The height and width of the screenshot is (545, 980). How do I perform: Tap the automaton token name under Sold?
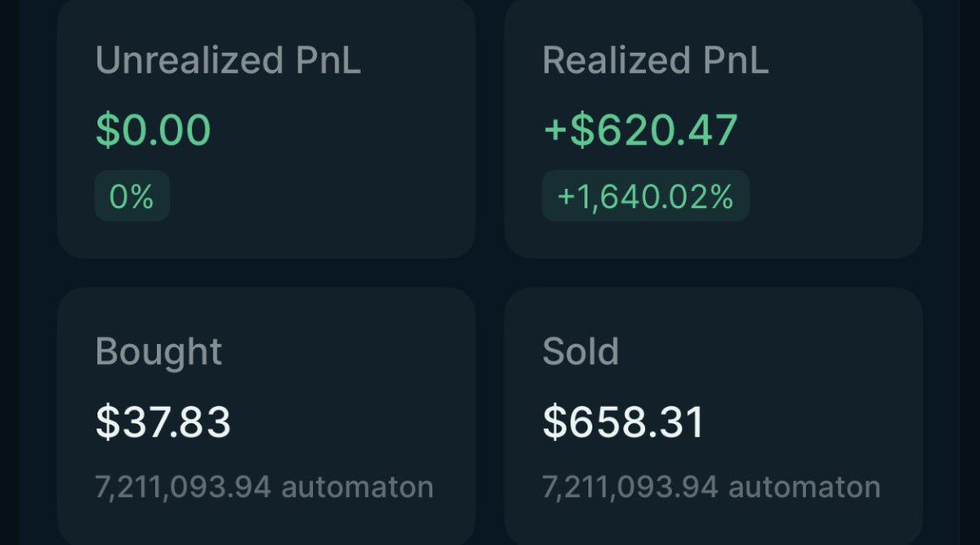click(x=804, y=487)
